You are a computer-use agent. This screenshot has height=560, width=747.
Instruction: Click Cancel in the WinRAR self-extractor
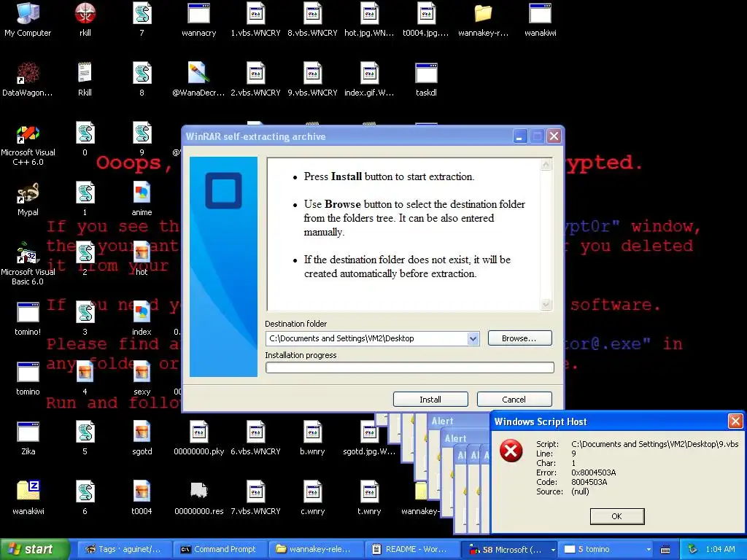[x=514, y=400]
